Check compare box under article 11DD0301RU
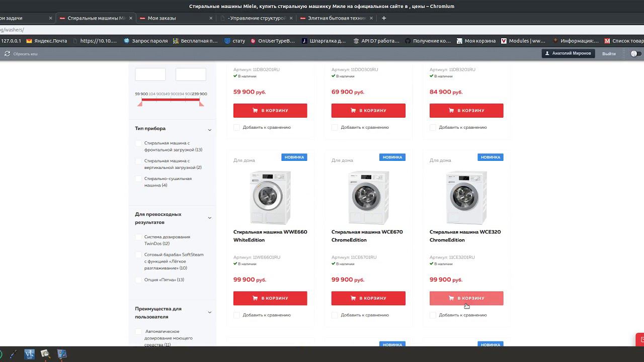Image resolution: width=644 pixels, height=362 pixels. tap(335, 128)
